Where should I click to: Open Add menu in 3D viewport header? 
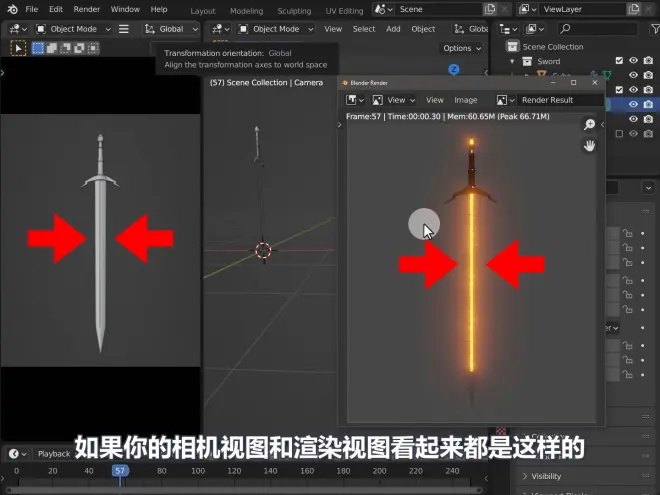pyautogui.click(x=393, y=29)
